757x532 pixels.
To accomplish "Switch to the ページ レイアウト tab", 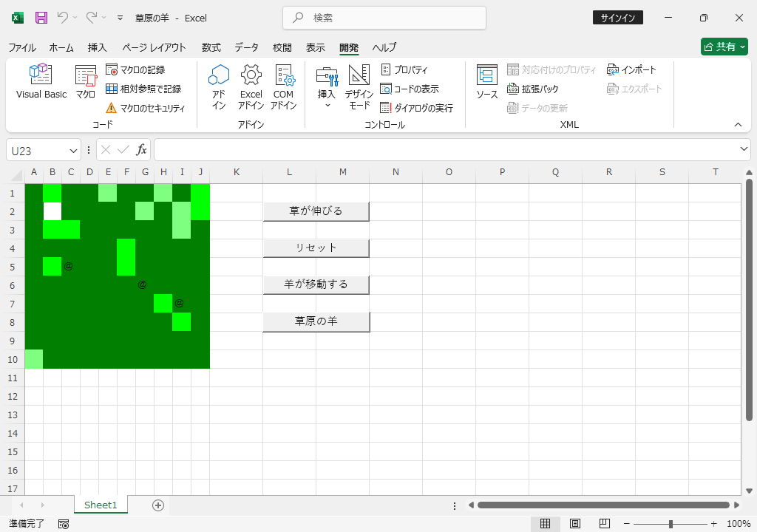I will [x=154, y=47].
